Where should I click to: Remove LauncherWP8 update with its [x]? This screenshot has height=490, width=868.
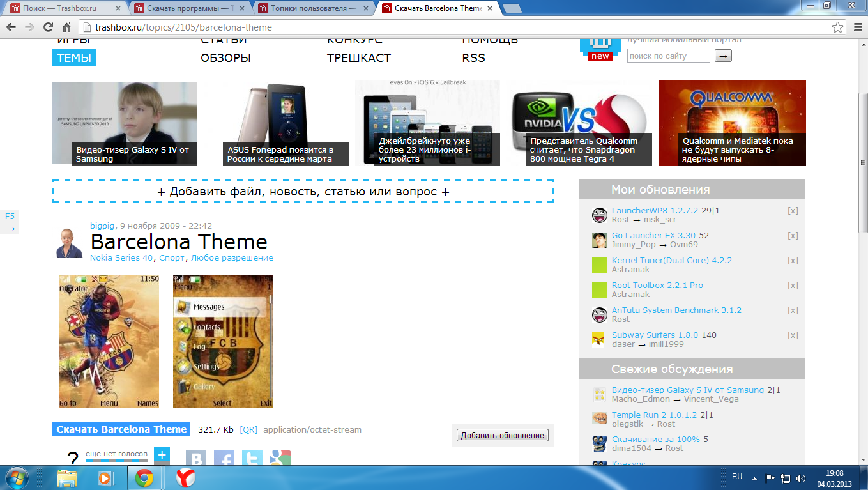(x=793, y=210)
